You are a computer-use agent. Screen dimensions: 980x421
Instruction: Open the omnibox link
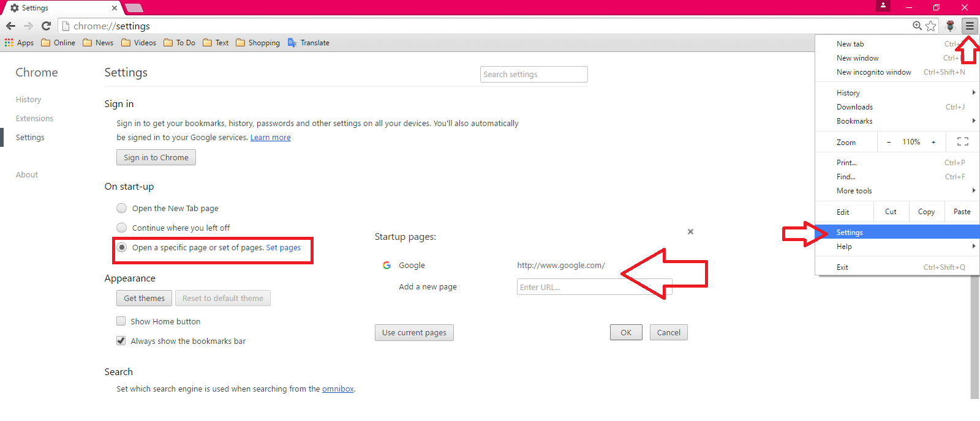[x=338, y=389]
